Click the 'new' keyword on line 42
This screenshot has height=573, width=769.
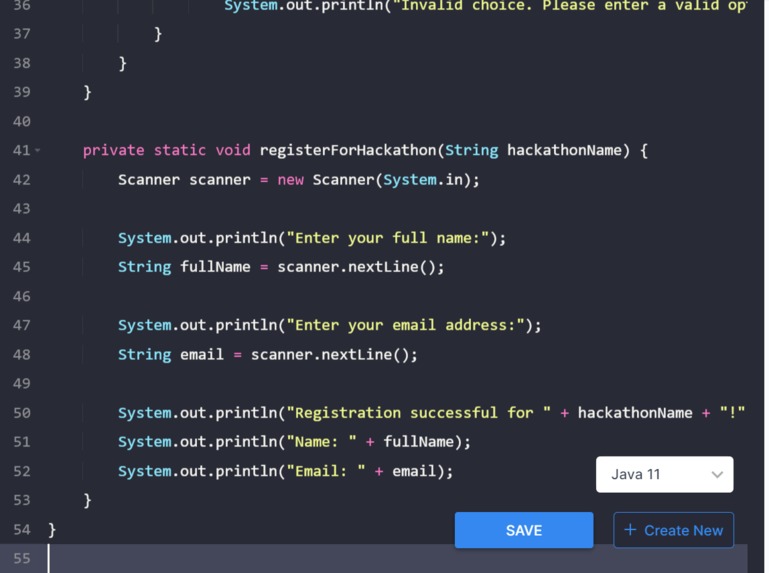(290, 180)
